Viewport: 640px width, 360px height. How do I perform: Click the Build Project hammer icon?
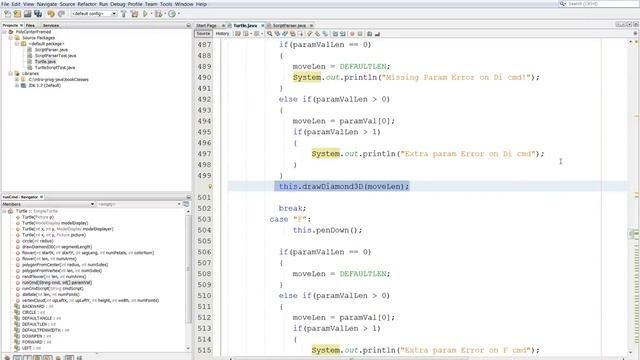pos(124,14)
